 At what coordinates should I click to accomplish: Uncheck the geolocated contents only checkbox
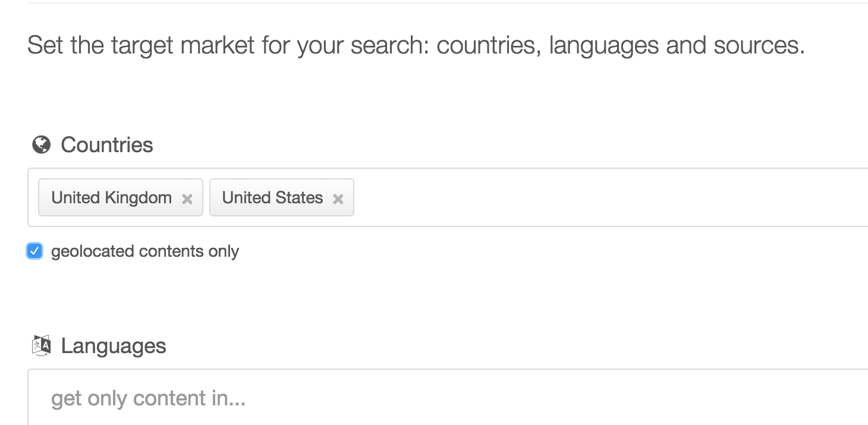click(34, 251)
